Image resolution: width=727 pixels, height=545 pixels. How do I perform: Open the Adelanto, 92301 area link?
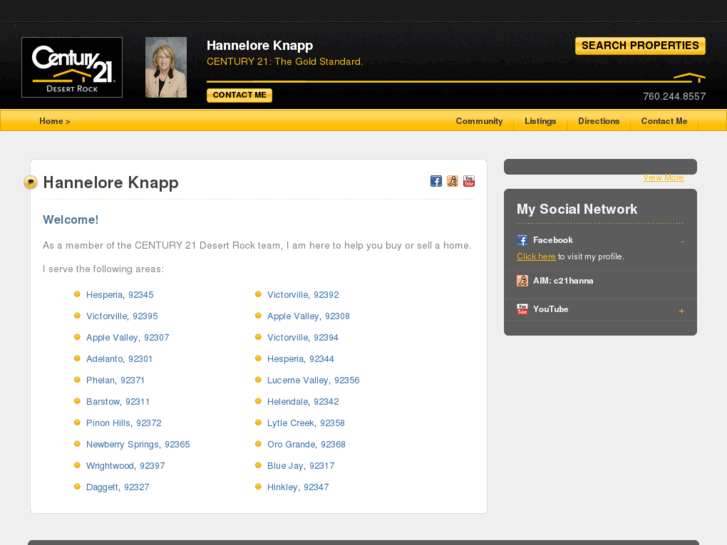point(119,359)
